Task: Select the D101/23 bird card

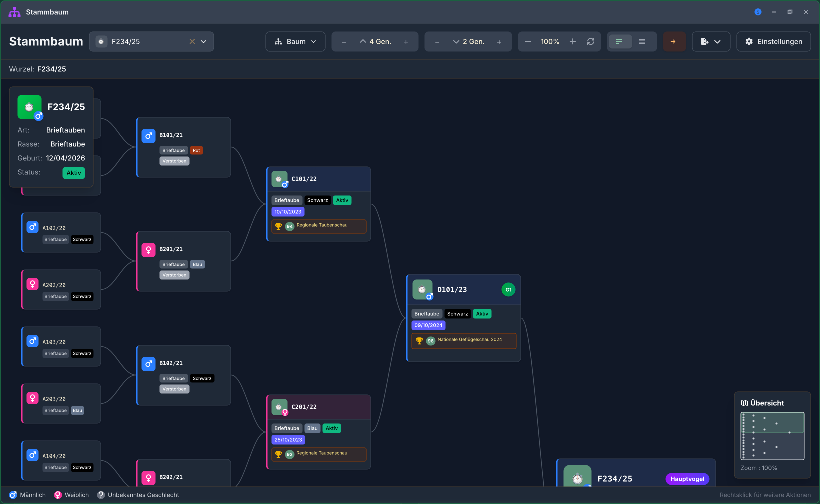Action: [x=463, y=318]
